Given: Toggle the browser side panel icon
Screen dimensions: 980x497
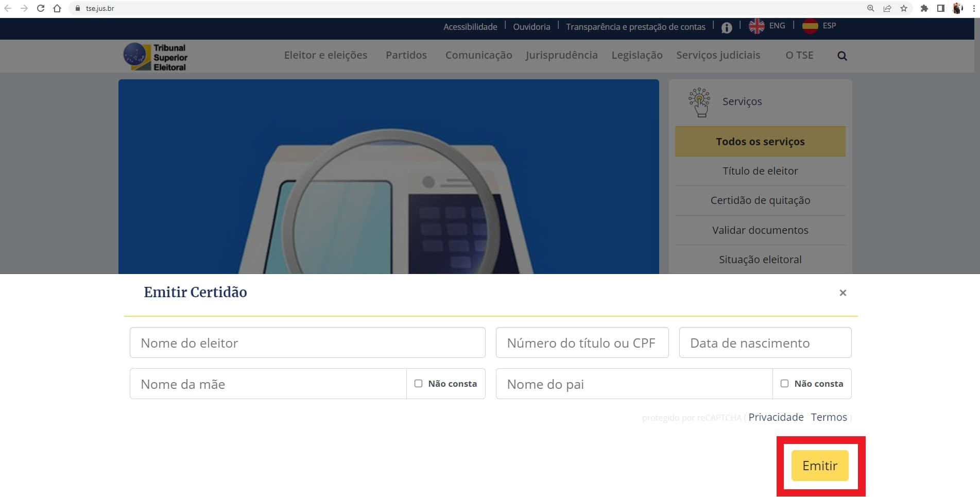Looking at the screenshot, I should click(x=941, y=8).
